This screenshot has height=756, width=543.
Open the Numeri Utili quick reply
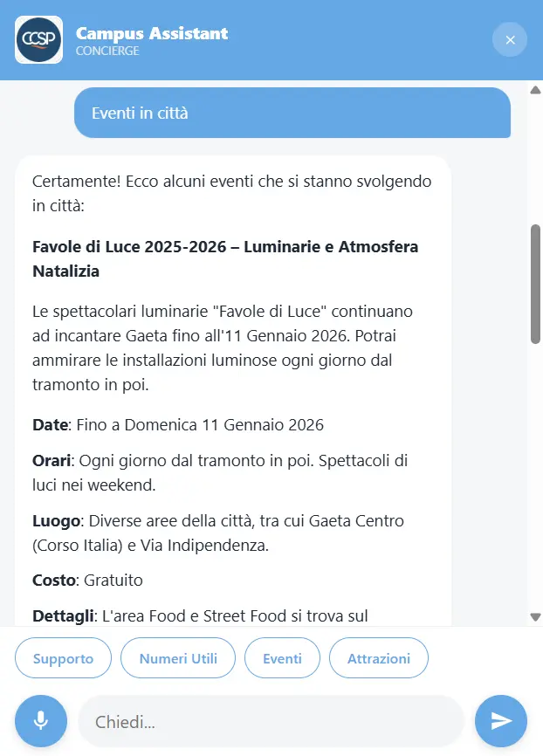click(178, 658)
